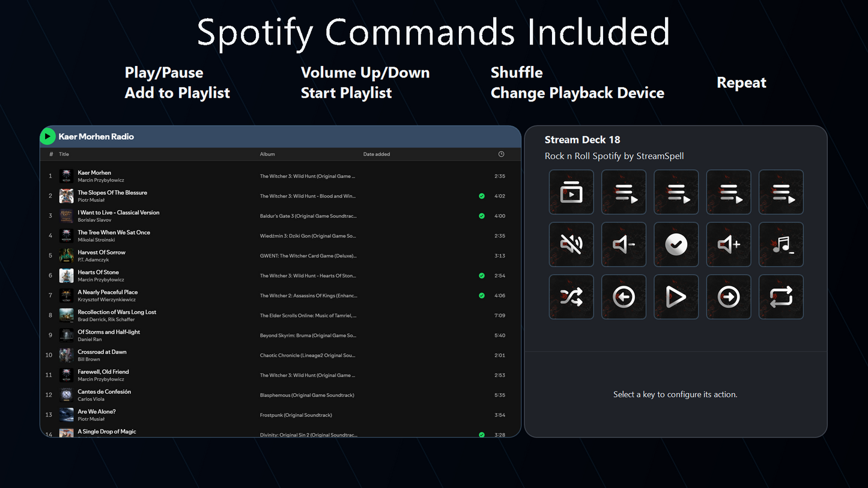
Task: Click the green play button beside Kaer Morhen Radio
Action: (x=47, y=137)
